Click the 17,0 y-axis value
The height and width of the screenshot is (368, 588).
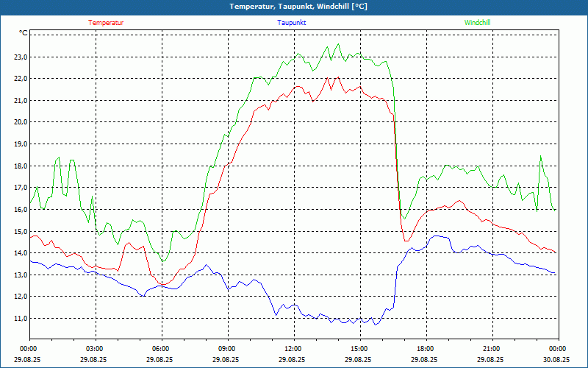point(21,188)
